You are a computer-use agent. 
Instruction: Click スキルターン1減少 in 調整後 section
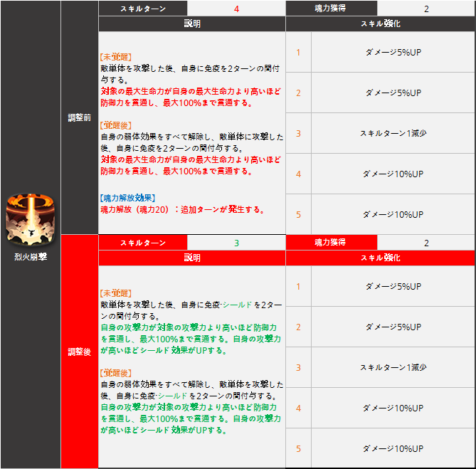pos(393,367)
